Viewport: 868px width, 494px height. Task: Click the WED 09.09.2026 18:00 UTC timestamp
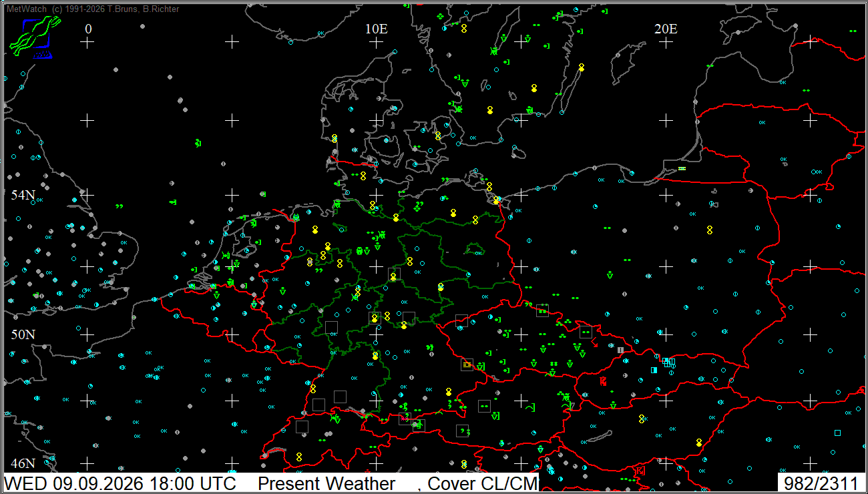point(121,483)
